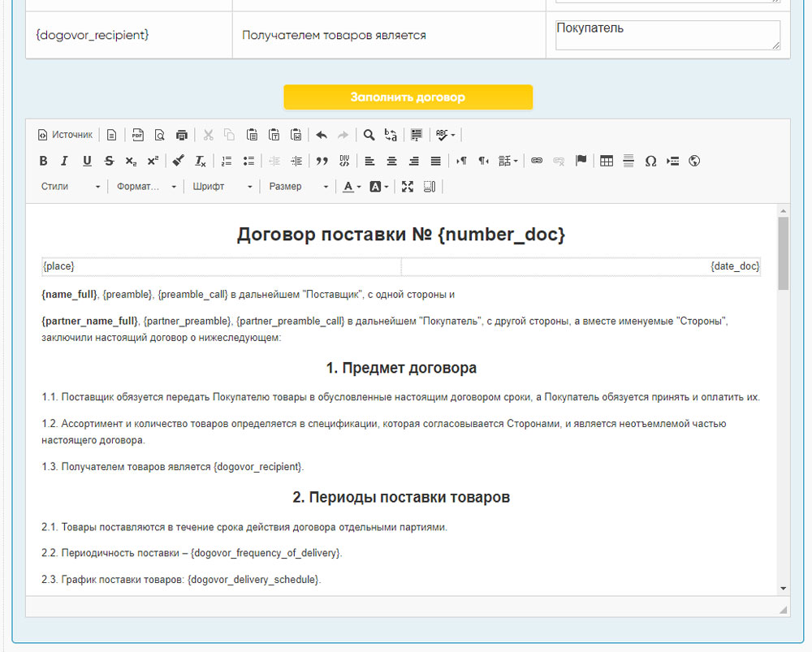Open the spell check dropdown
Screen dimensions: 812x652
(445, 135)
